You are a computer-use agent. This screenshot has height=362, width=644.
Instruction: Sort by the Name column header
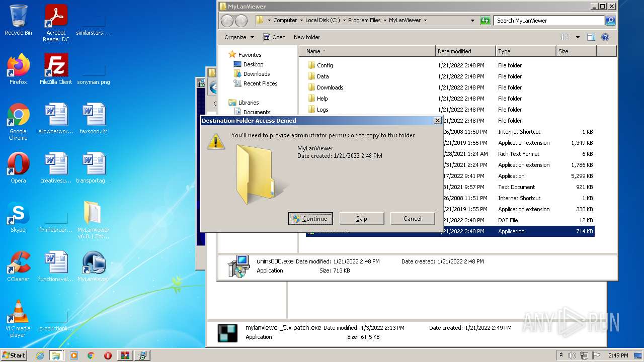(367, 51)
